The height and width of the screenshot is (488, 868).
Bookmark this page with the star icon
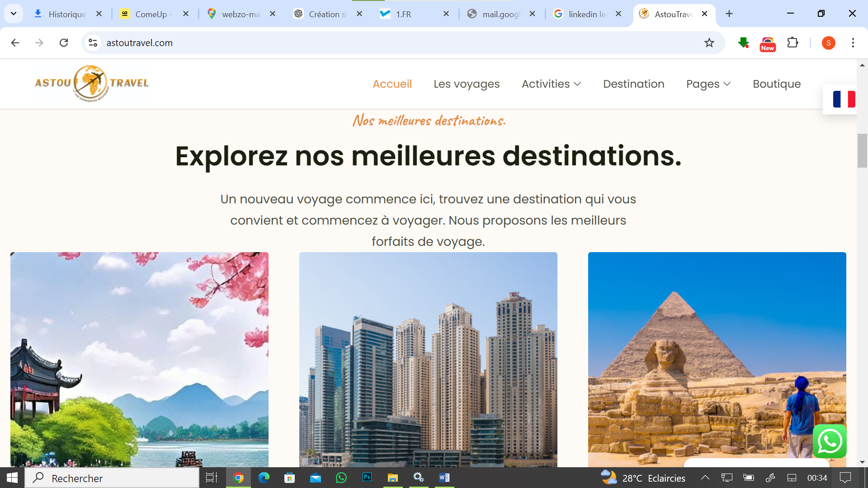click(x=709, y=43)
